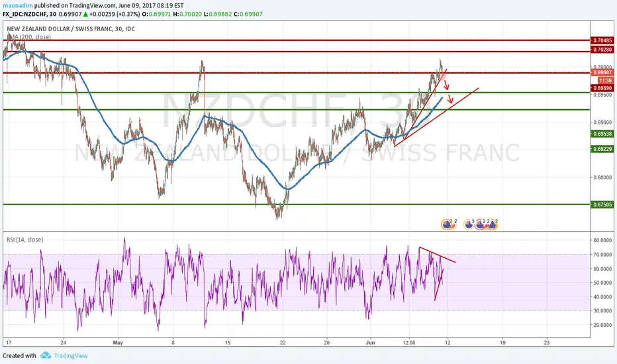Click the 20.0000 RSI scale value
The width and height of the screenshot is (617, 364).
pos(602,325)
